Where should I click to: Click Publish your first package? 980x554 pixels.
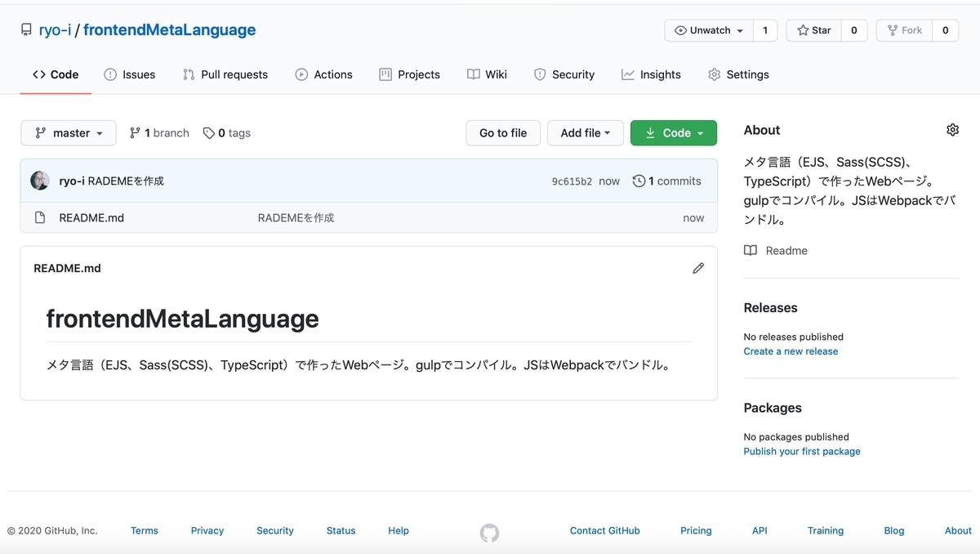click(802, 452)
